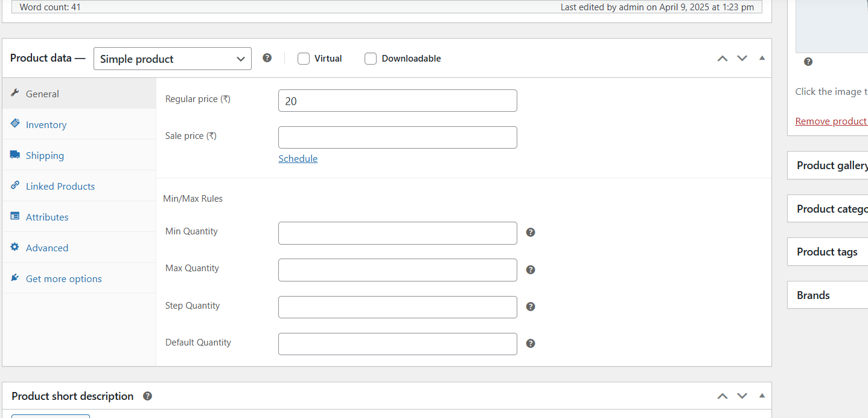868x418 pixels.
Task: Click the help icon beside Default Quantity
Action: coord(530,343)
